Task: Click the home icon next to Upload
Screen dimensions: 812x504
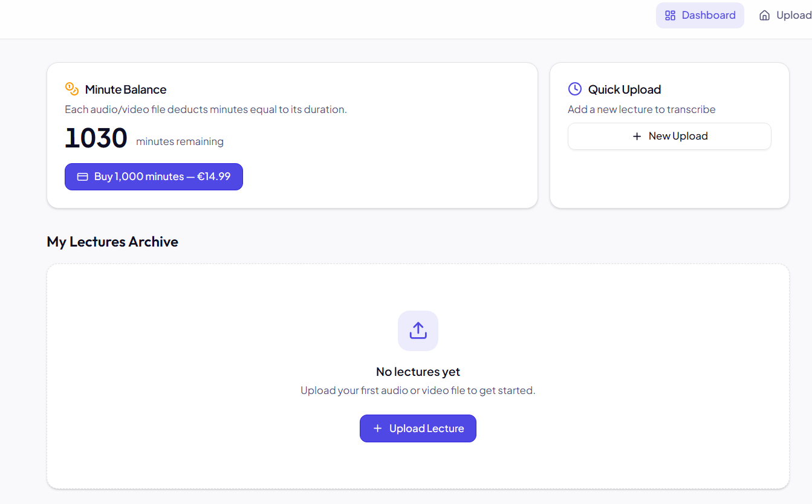Action: [x=764, y=15]
